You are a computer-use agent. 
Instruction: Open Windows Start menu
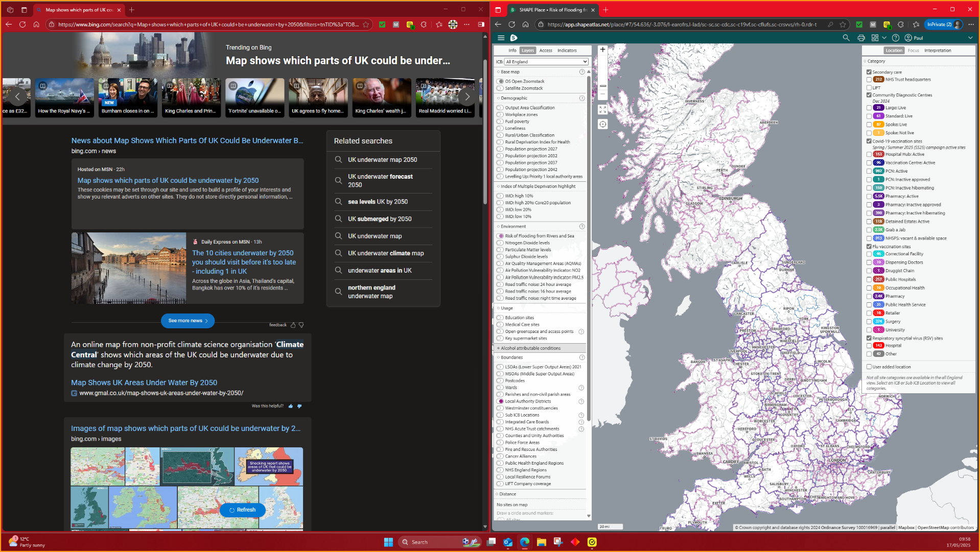click(x=388, y=542)
